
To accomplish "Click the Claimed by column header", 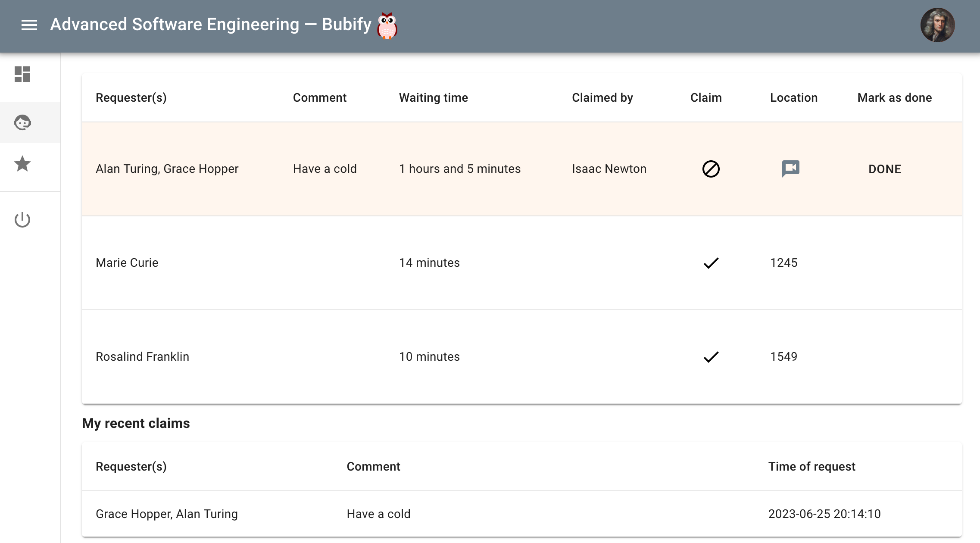I will pyautogui.click(x=602, y=98).
